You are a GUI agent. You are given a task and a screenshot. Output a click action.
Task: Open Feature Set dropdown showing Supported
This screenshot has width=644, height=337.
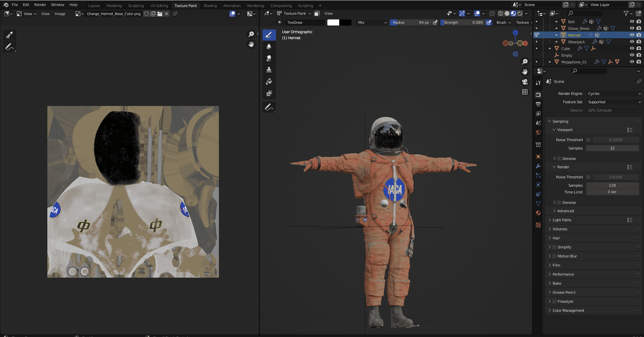(614, 102)
